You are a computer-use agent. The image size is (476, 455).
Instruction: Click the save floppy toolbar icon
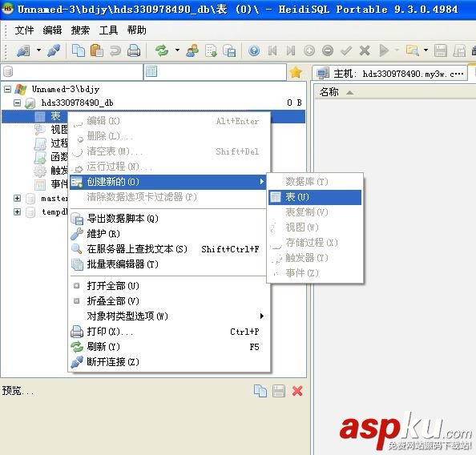(441, 50)
